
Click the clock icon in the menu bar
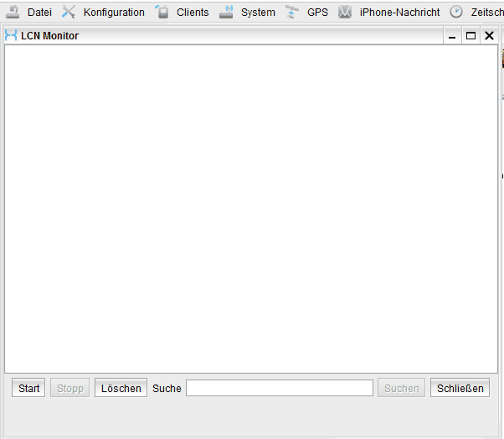pos(456,12)
